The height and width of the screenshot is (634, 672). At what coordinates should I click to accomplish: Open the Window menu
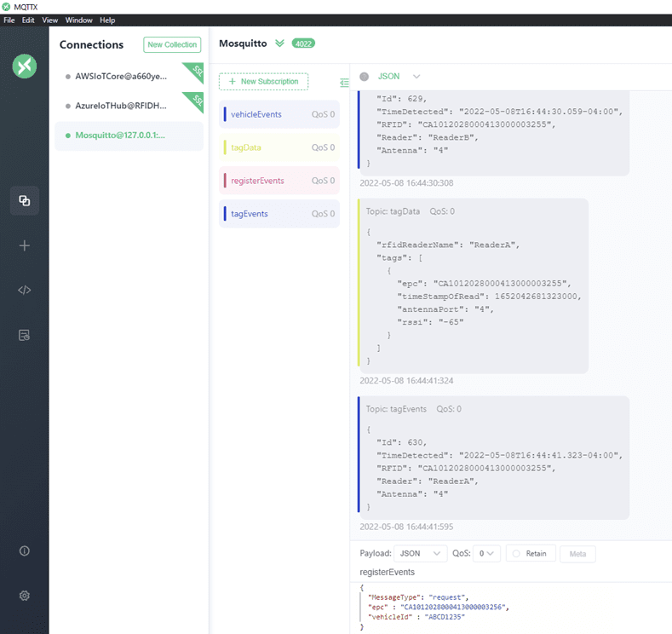79,20
